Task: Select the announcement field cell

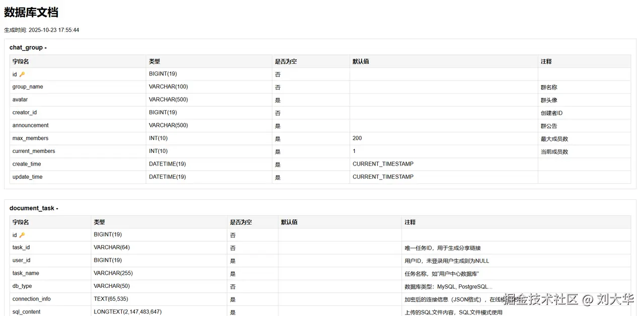Action: coord(78,125)
